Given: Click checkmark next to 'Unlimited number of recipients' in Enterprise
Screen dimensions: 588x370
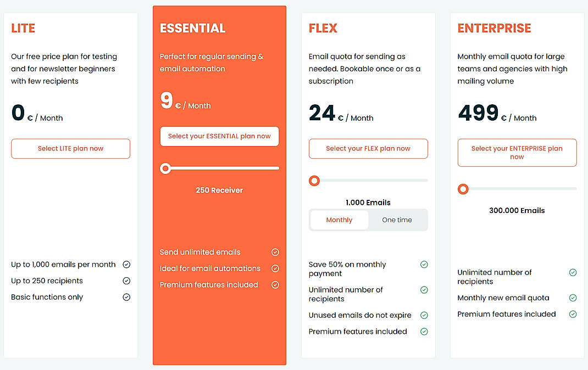Looking at the screenshot, I should pos(573,272).
